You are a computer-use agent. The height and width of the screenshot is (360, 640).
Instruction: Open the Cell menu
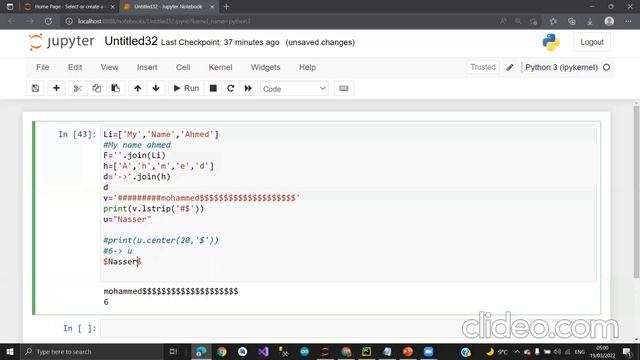pyautogui.click(x=183, y=67)
